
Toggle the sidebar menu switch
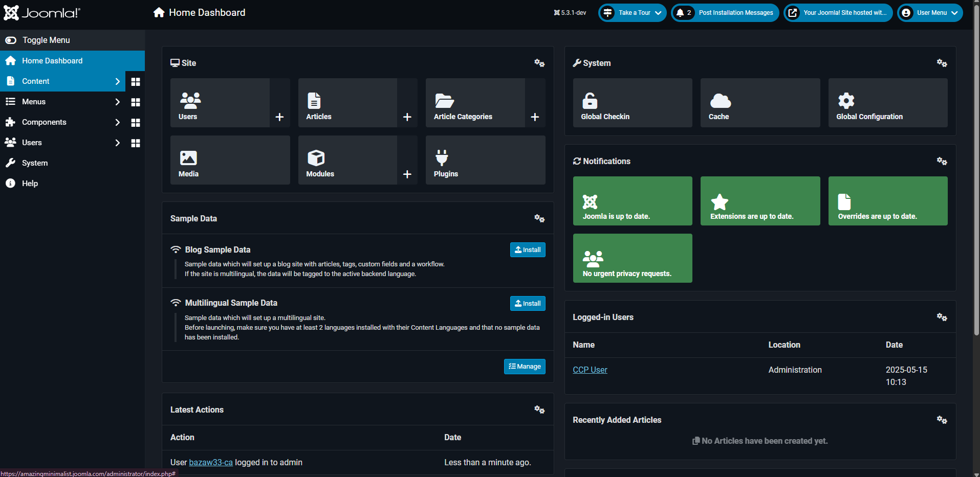11,40
